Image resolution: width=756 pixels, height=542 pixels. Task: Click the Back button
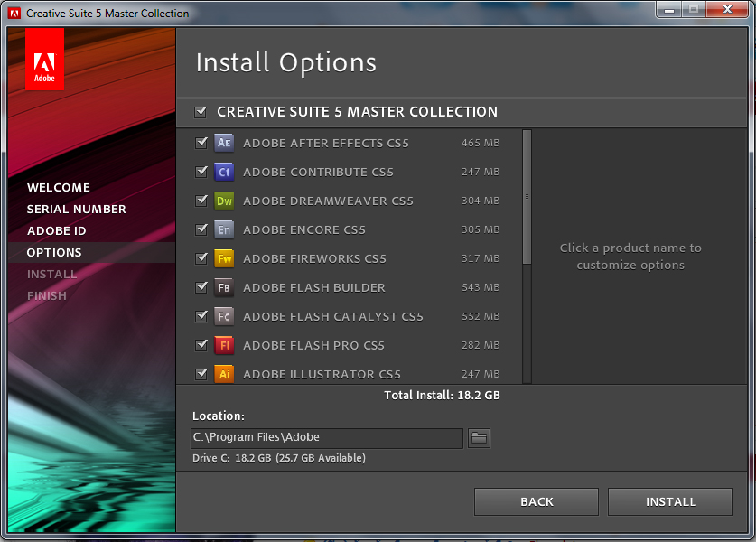[x=537, y=502]
